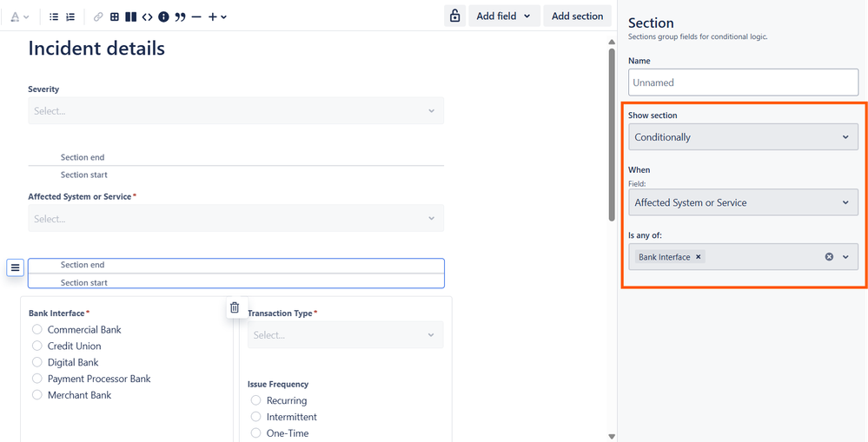Insert a table from the toolbar

[x=115, y=17]
